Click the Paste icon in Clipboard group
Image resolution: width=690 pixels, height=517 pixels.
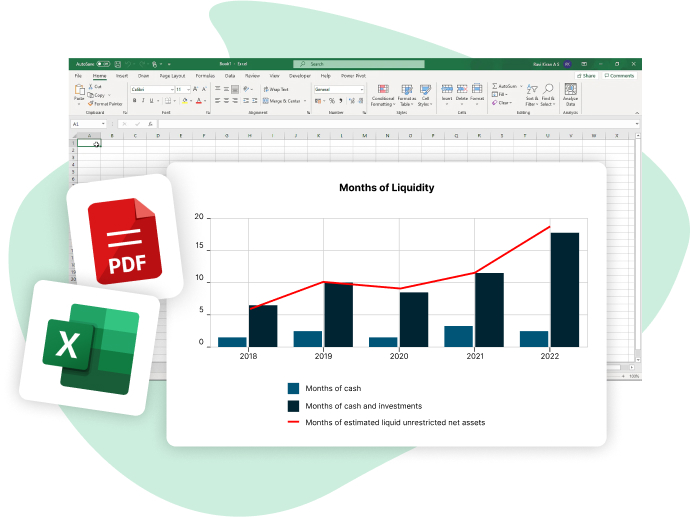pos(79,91)
